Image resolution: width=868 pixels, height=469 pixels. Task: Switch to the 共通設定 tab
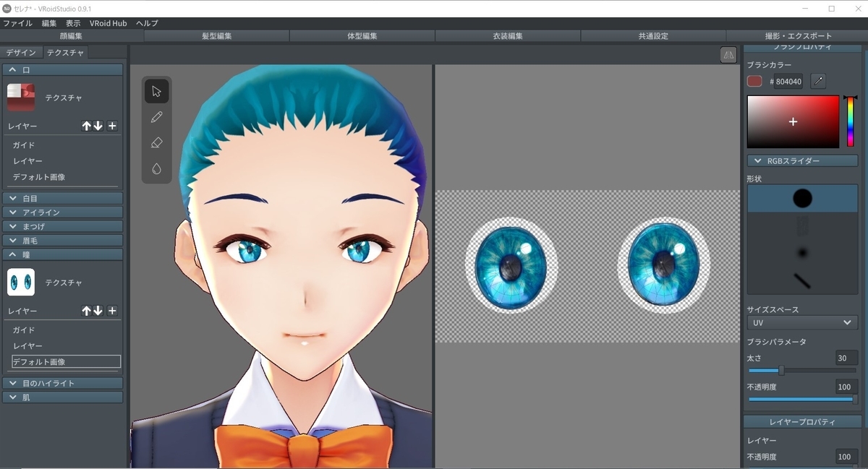pyautogui.click(x=653, y=35)
